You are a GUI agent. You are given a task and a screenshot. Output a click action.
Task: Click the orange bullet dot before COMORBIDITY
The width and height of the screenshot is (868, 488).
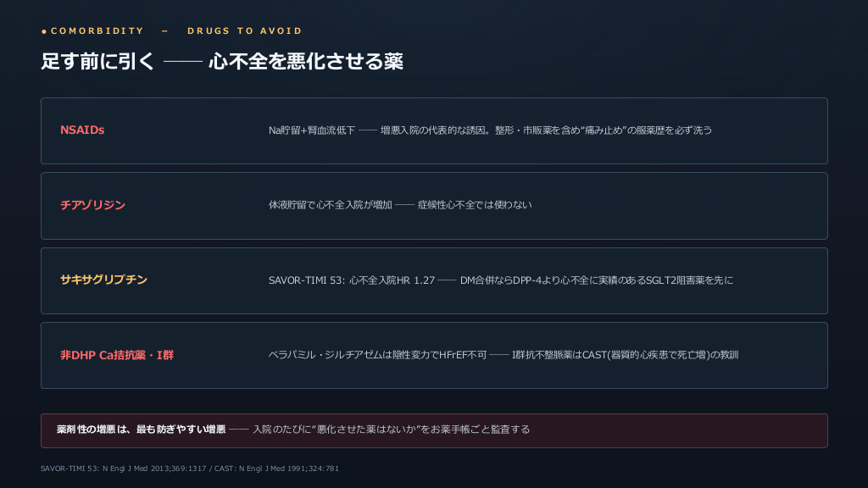coord(44,31)
